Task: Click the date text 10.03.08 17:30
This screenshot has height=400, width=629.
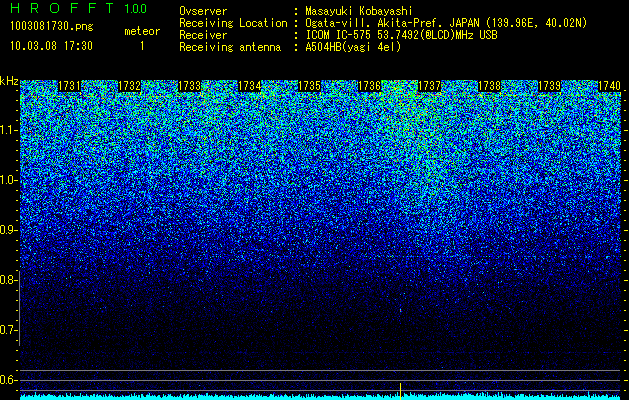Action: [x=51, y=46]
